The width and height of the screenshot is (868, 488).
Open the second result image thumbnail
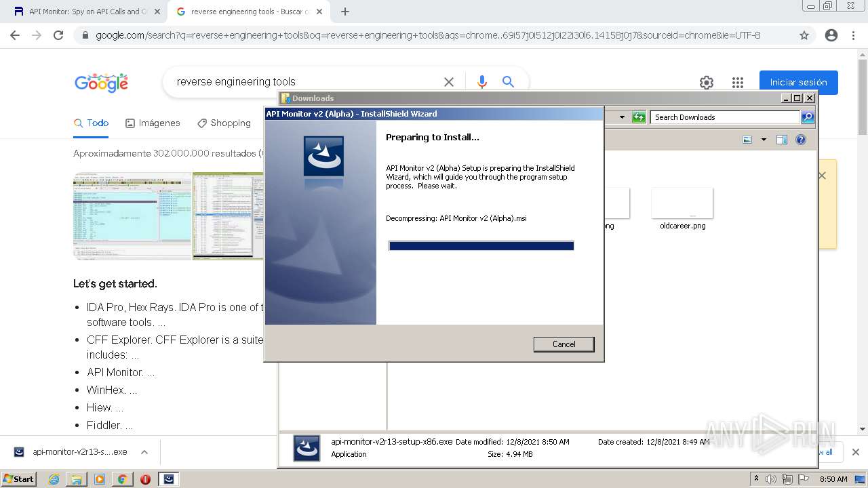tap(229, 216)
